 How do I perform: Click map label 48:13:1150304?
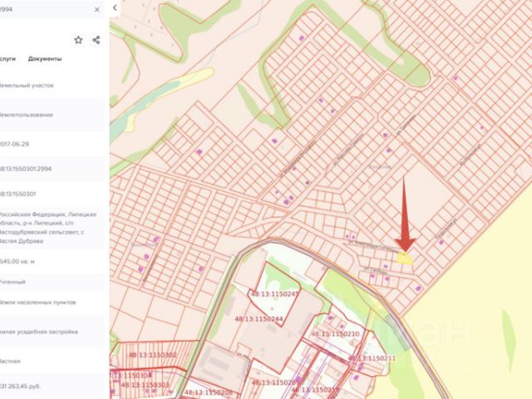tap(131, 375)
